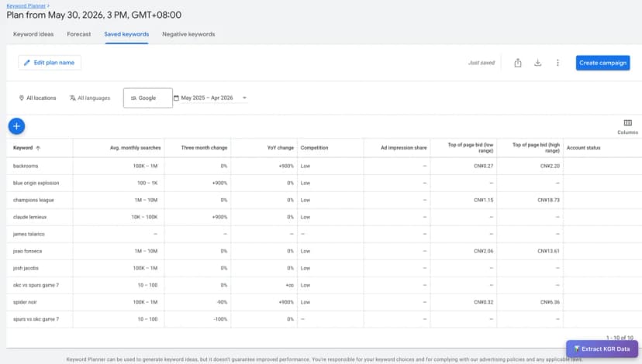The height and width of the screenshot is (364, 642).
Task: Click the 10K – 100K searches value
Action: point(144,217)
